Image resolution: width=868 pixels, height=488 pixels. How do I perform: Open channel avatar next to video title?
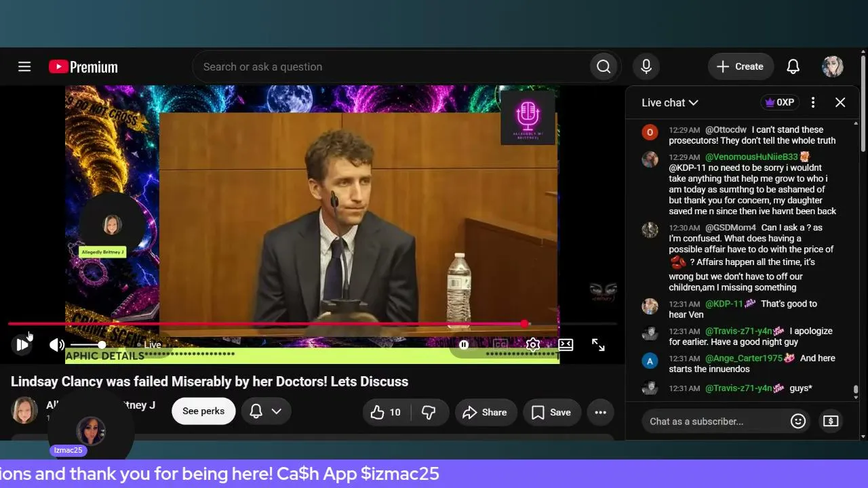(24, 411)
